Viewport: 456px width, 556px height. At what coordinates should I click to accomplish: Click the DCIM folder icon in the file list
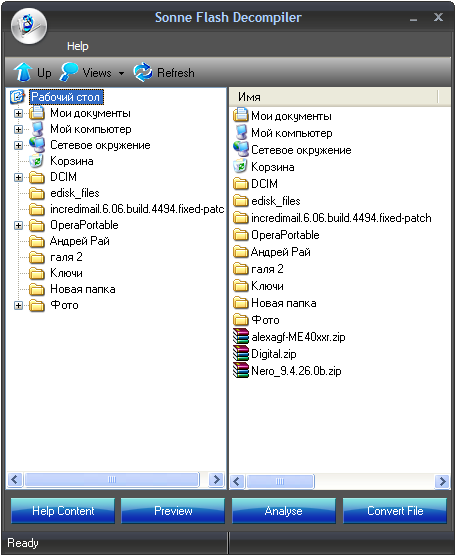pos(241,184)
